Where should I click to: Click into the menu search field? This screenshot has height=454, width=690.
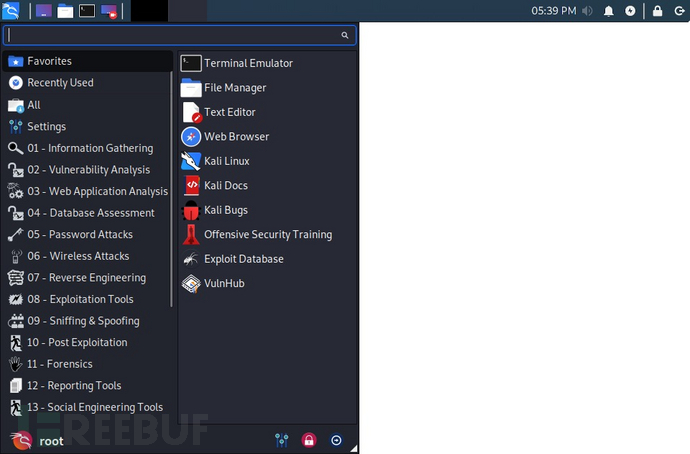pos(180,35)
